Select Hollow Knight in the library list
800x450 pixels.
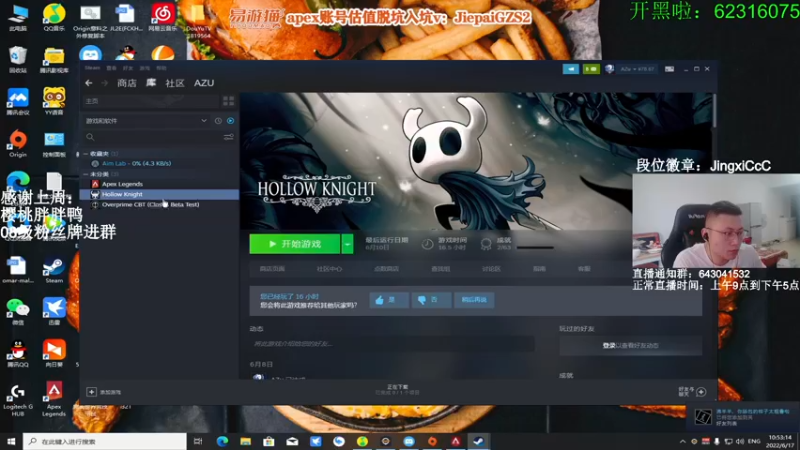[159, 194]
